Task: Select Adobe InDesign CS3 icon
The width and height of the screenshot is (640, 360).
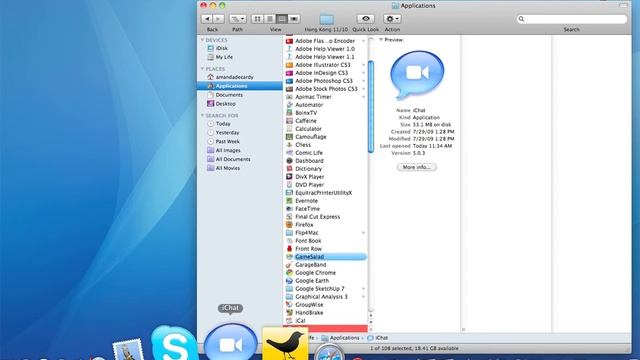Action: point(289,73)
